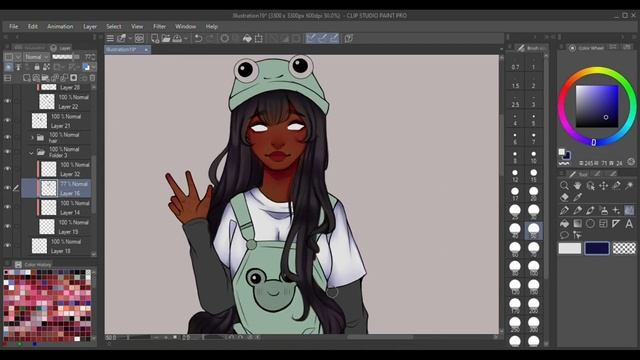The image size is (640, 360).
Task: Open the Edit menu
Action: (33, 27)
